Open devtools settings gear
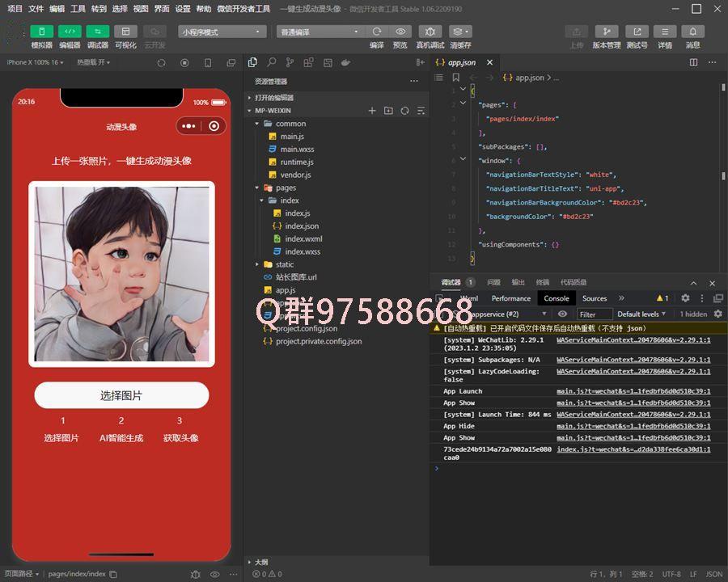Viewport: 728px width, 582px height. coord(685,298)
